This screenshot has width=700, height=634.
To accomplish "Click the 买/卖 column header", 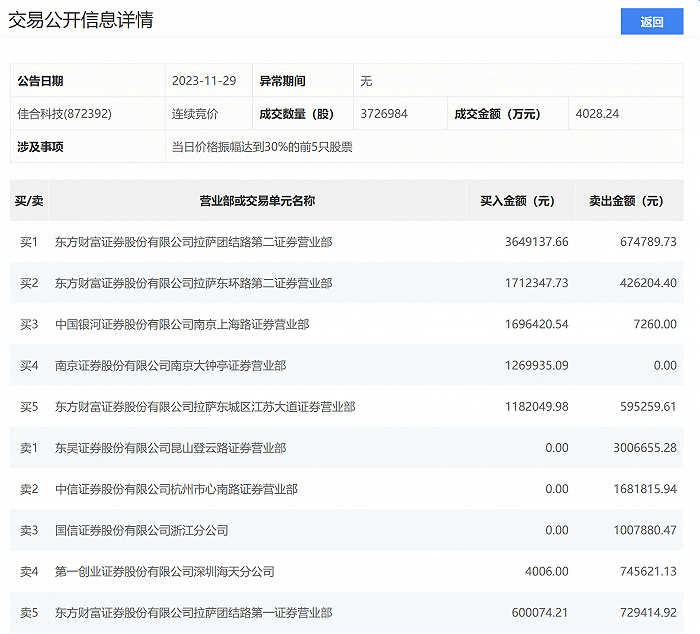I will point(29,201).
